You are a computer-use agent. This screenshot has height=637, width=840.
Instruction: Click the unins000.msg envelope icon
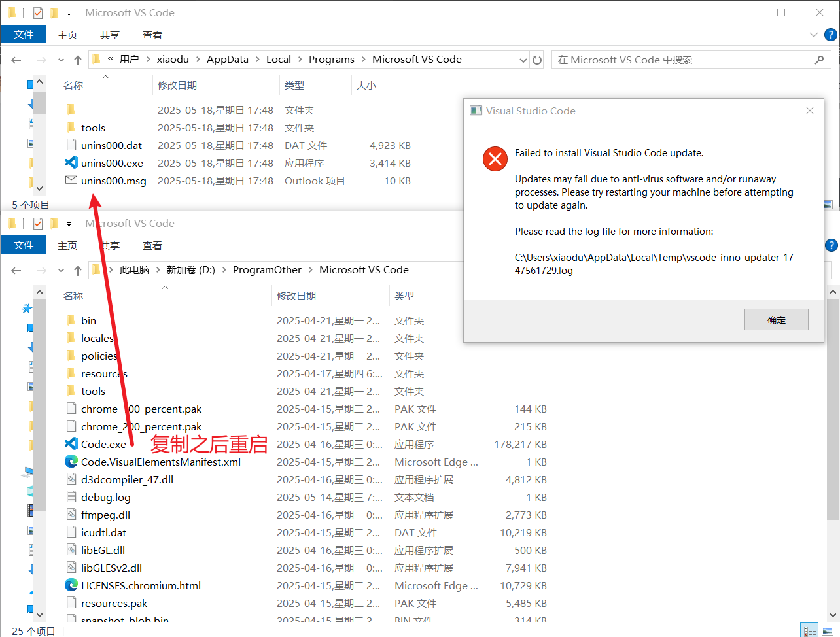coord(71,181)
